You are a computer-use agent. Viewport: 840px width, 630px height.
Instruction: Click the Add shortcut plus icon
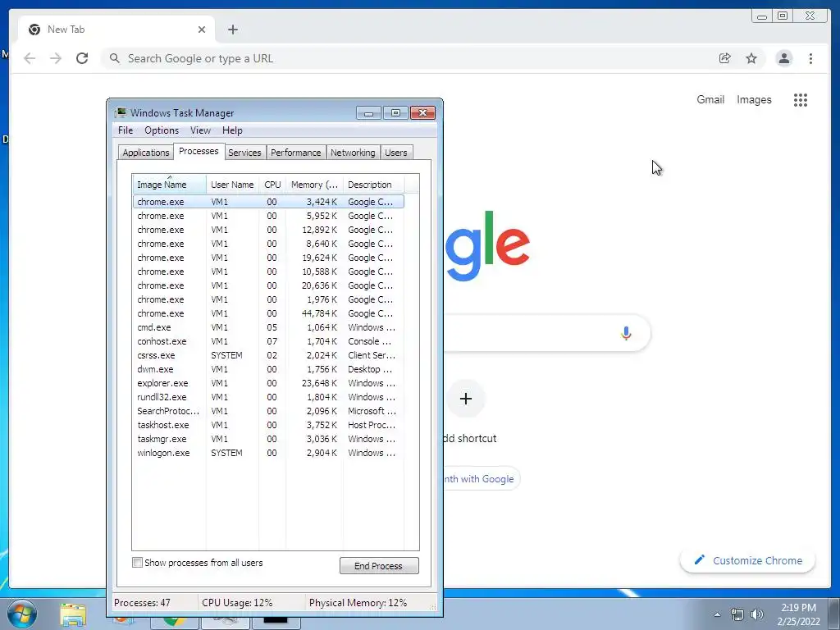pos(466,399)
